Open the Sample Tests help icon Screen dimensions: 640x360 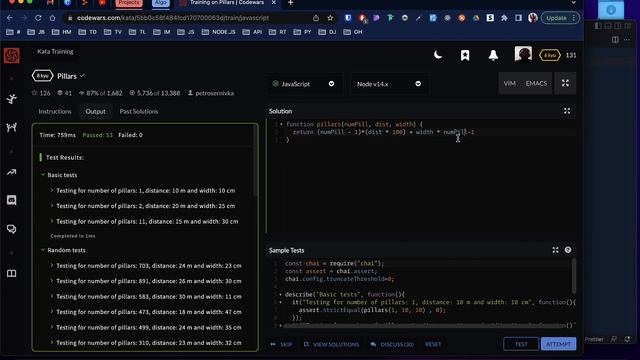point(568,250)
